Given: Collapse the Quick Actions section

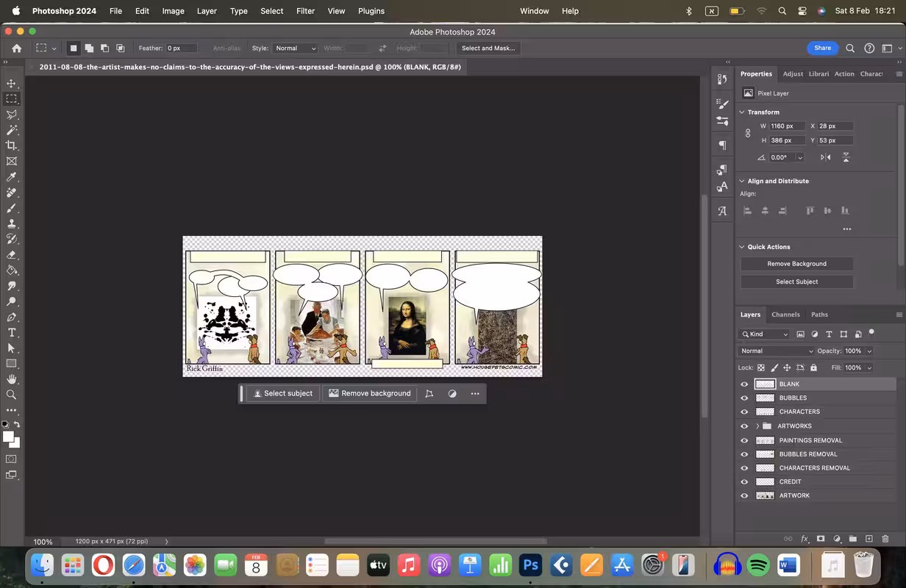Looking at the screenshot, I should tap(742, 247).
